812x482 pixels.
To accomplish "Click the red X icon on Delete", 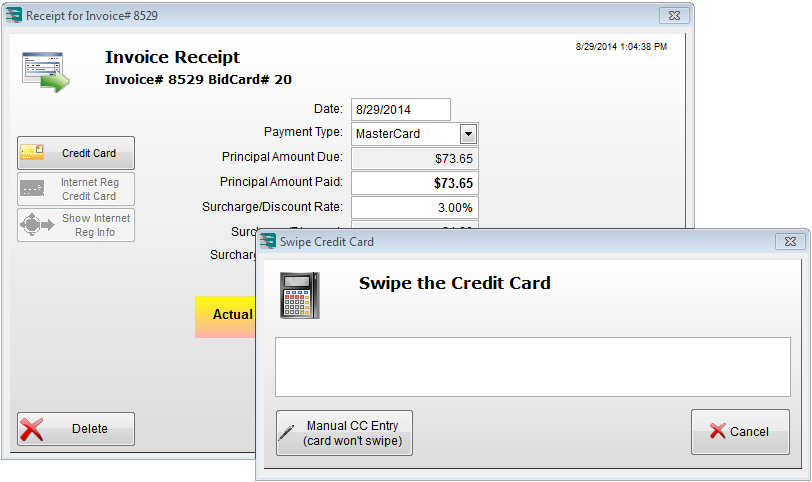I will click(x=32, y=429).
